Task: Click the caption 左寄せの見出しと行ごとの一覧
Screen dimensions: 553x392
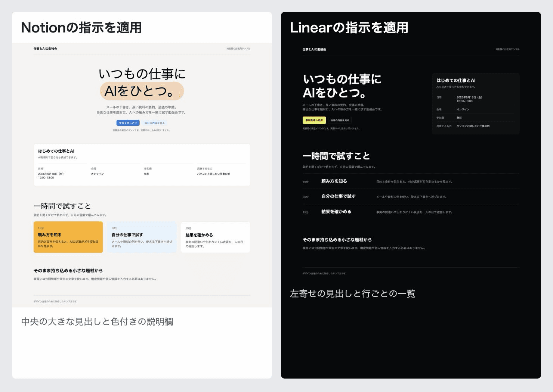Action: 353,294
